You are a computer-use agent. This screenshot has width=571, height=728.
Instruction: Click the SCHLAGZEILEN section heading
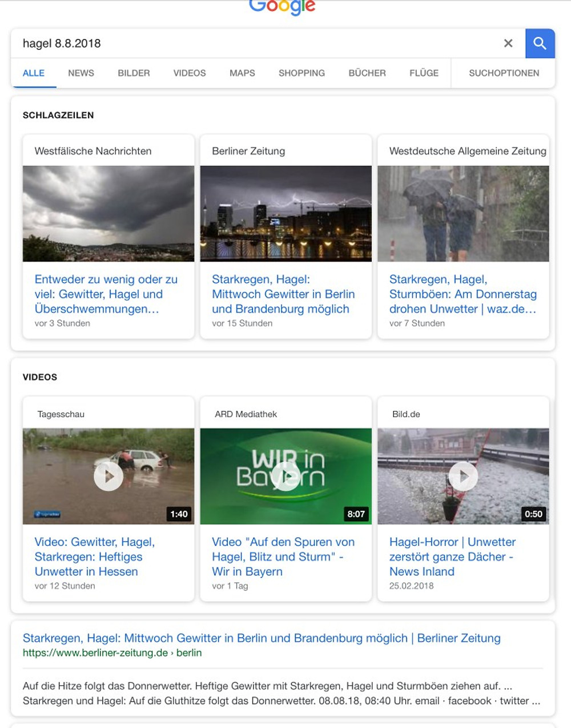[58, 115]
